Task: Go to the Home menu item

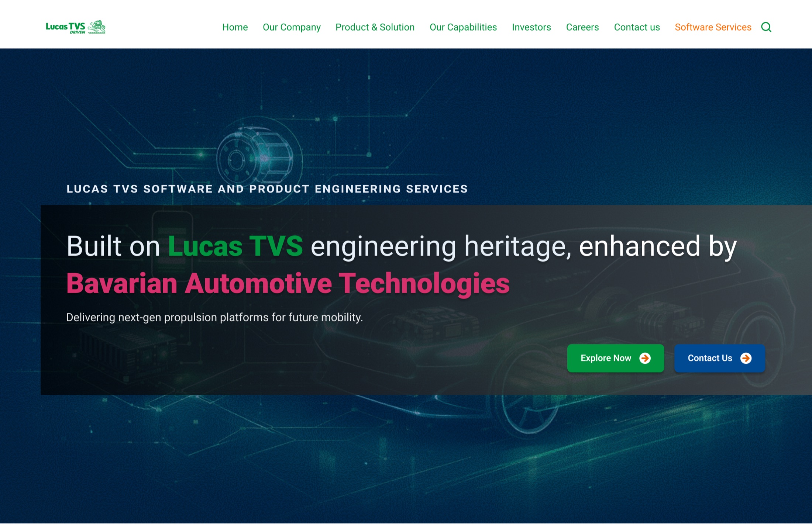Action: pos(235,27)
